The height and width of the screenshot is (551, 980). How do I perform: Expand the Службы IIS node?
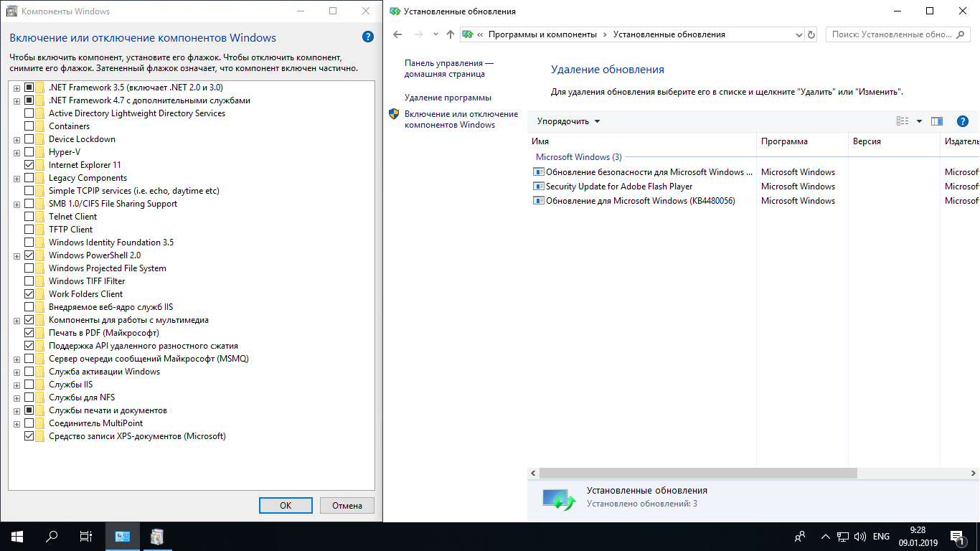(17, 385)
